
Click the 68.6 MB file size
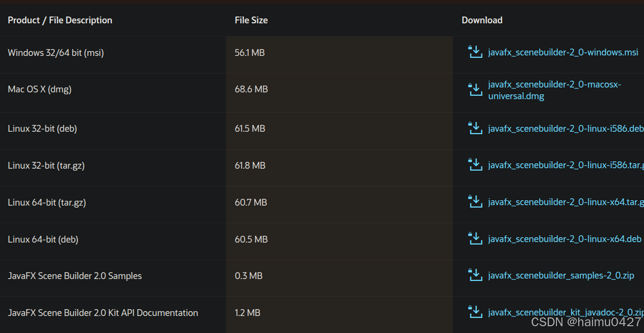click(251, 89)
